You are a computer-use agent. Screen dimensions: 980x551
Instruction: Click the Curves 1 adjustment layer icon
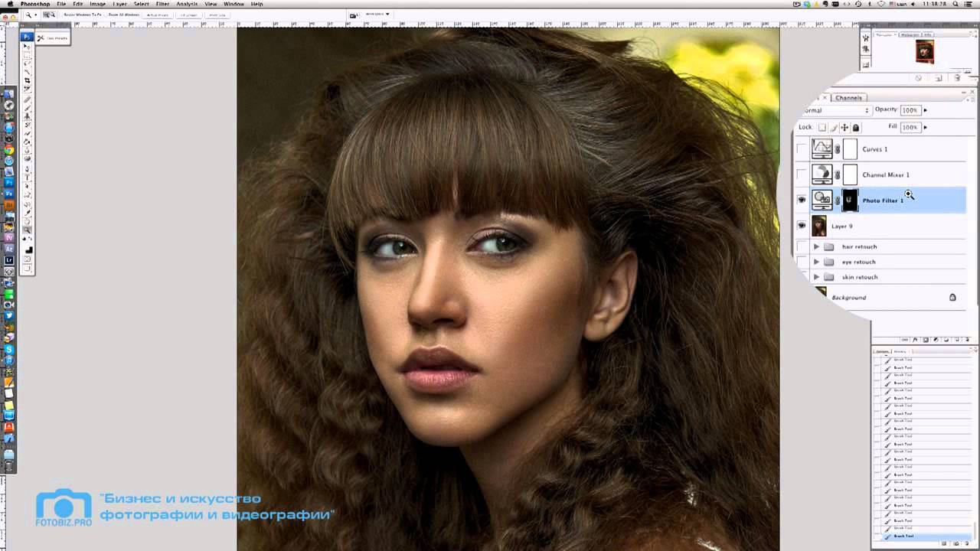click(x=822, y=149)
